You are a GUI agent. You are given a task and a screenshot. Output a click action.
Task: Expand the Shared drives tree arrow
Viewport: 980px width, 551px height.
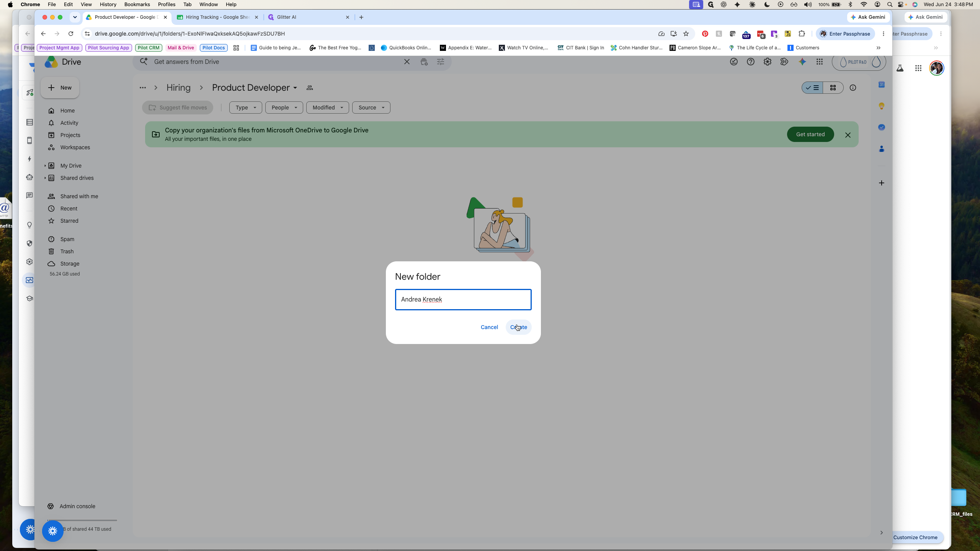click(x=45, y=178)
